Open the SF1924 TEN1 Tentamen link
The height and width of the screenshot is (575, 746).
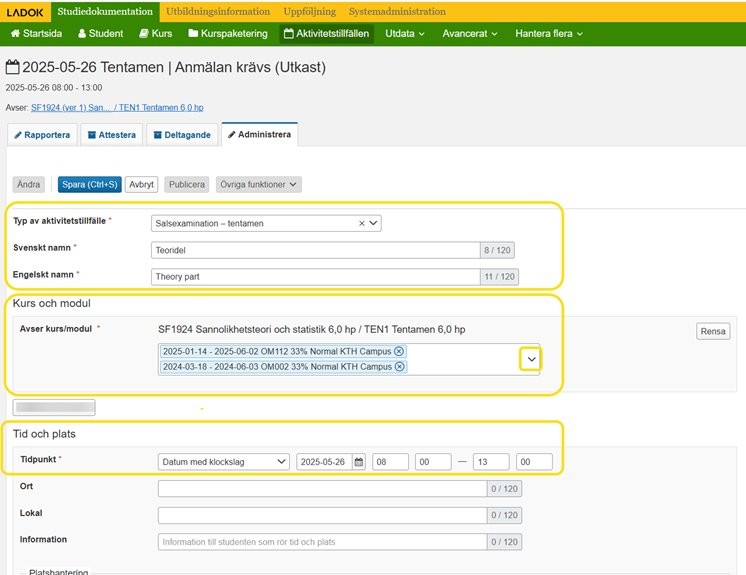tap(117, 107)
